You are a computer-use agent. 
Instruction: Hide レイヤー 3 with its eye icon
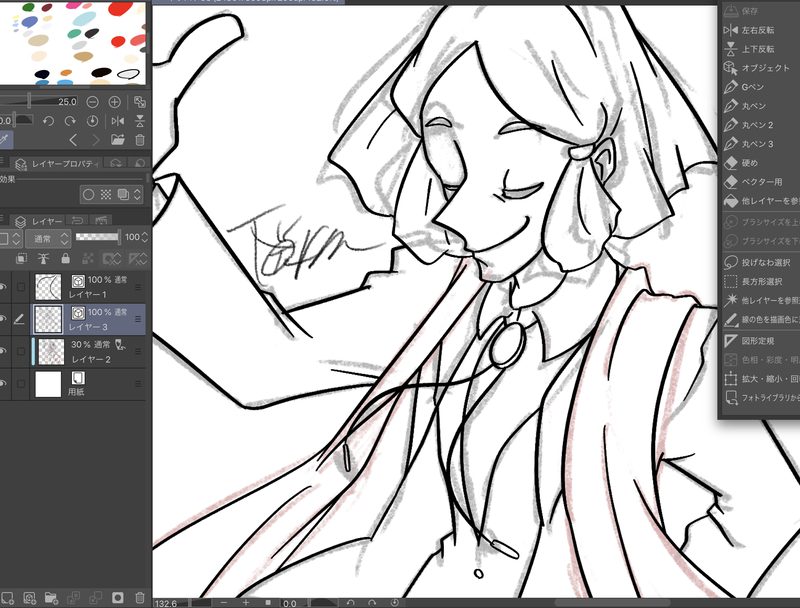pyautogui.click(x=4, y=319)
